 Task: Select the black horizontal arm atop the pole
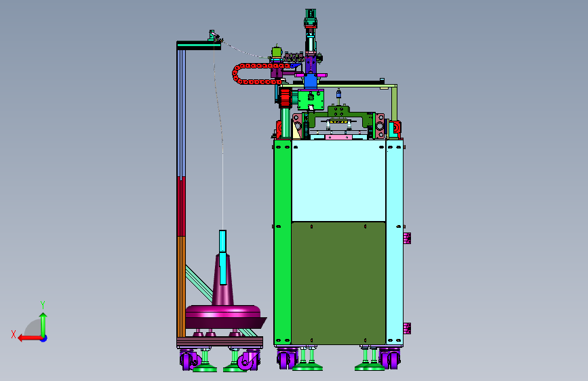pos(199,45)
